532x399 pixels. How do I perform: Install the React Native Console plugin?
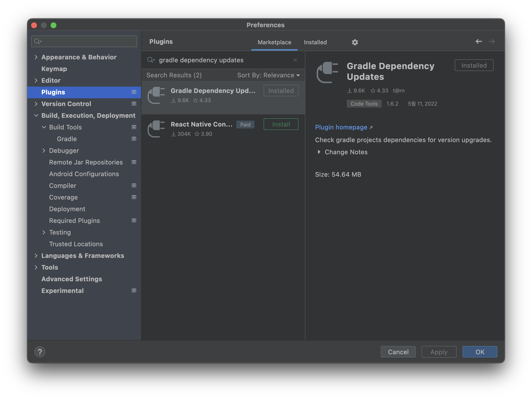coord(281,124)
